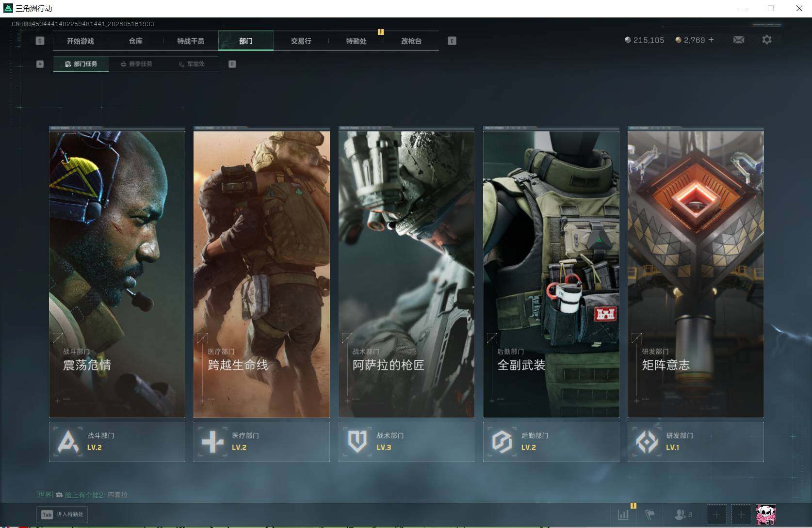Open the 开始游戏 tab
Image resolution: width=812 pixels, height=528 pixels.
pos(81,41)
